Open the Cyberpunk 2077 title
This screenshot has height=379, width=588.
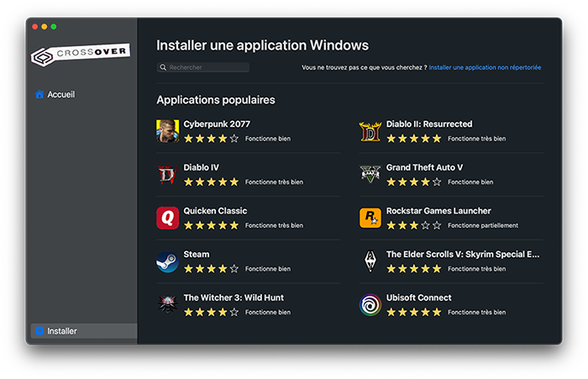[x=217, y=124]
